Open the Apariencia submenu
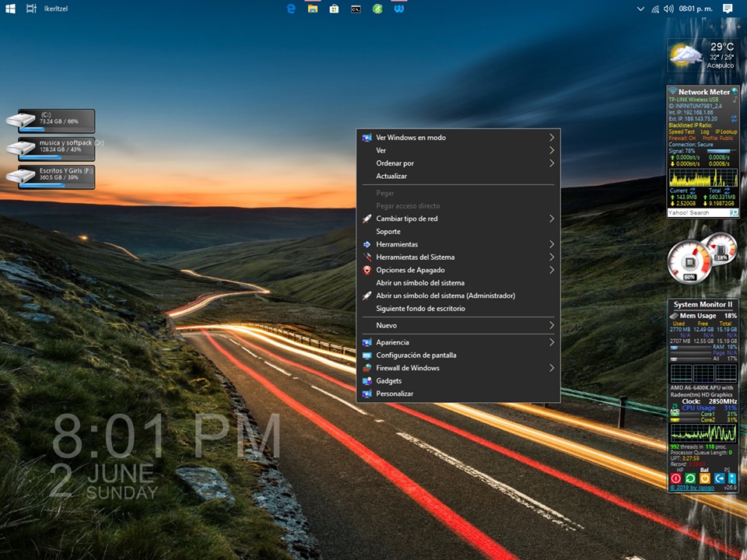Image resolution: width=747 pixels, height=560 pixels. click(458, 342)
